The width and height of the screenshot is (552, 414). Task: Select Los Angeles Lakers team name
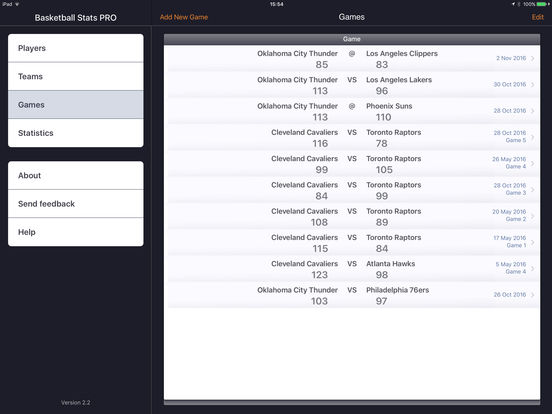[399, 80]
